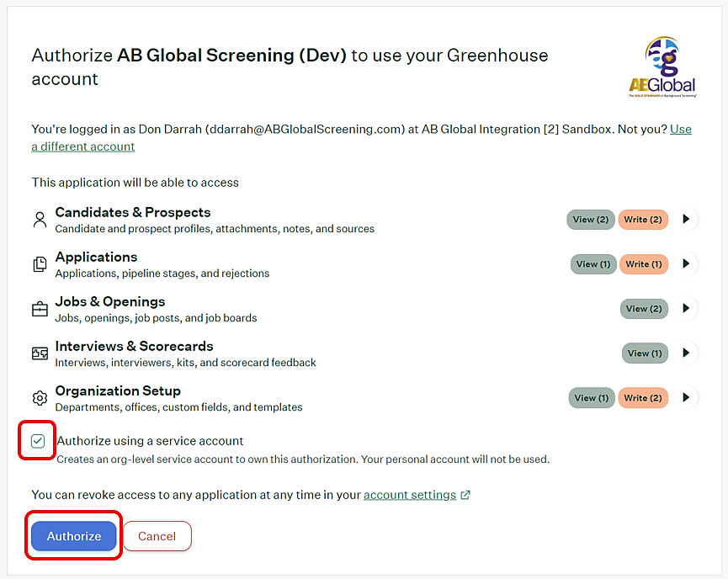Image resolution: width=728 pixels, height=579 pixels.
Task: Click View (1) badge for Applications
Action: tap(593, 264)
